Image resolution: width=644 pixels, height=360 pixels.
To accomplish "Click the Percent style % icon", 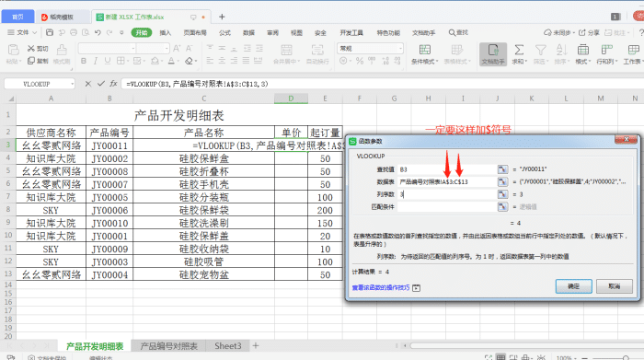I will coord(360,61).
